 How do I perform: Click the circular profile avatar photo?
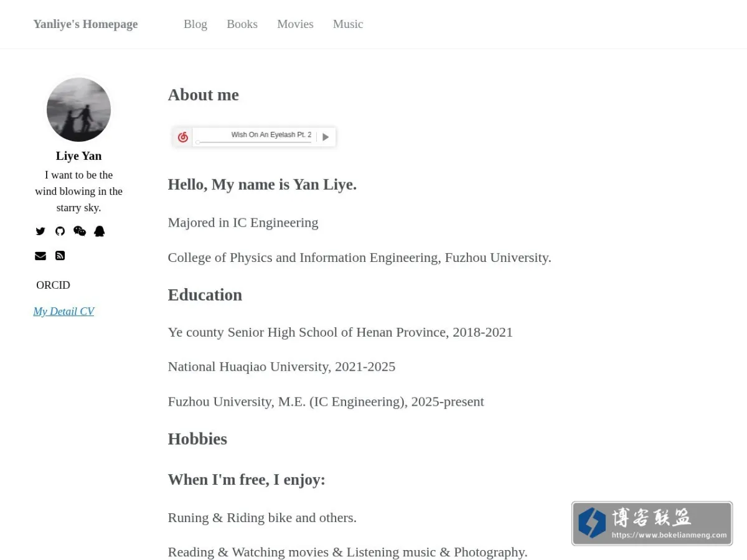pos(78,110)
